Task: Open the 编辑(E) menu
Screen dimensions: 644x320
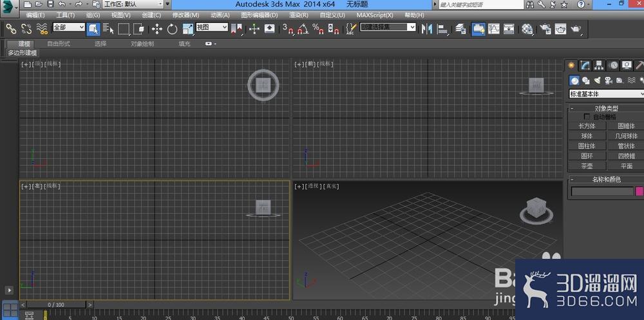Action: [35, 15]
